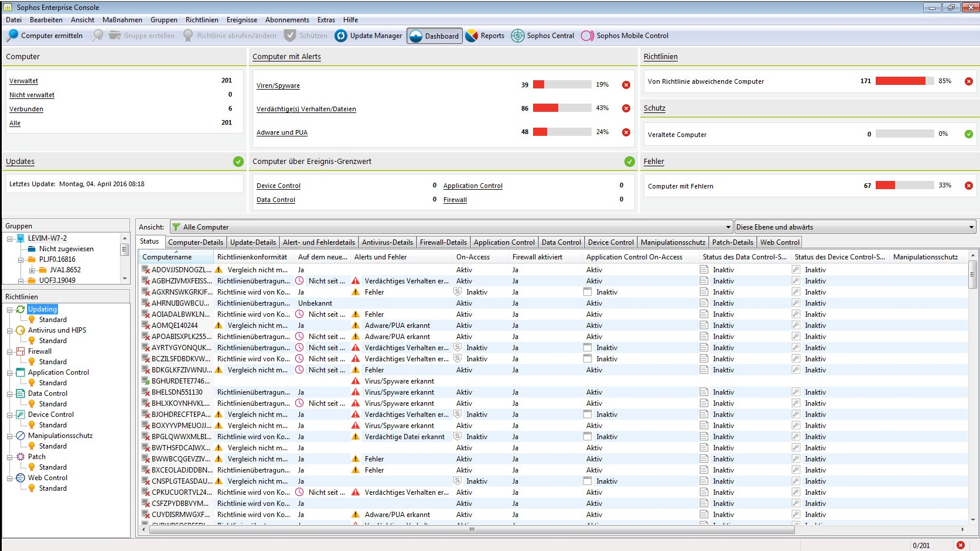Open the Datei menu

point(13,20)
